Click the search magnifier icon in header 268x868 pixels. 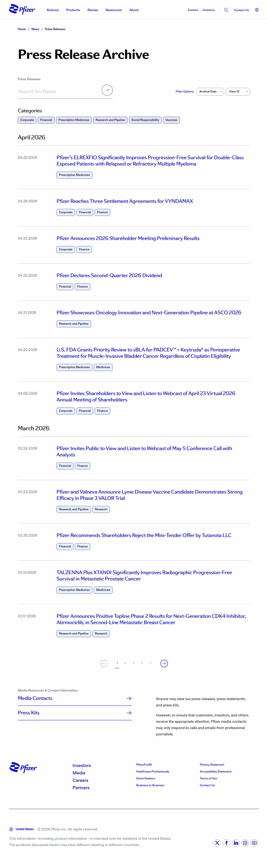pyautogui.click(x=226, y=10)
